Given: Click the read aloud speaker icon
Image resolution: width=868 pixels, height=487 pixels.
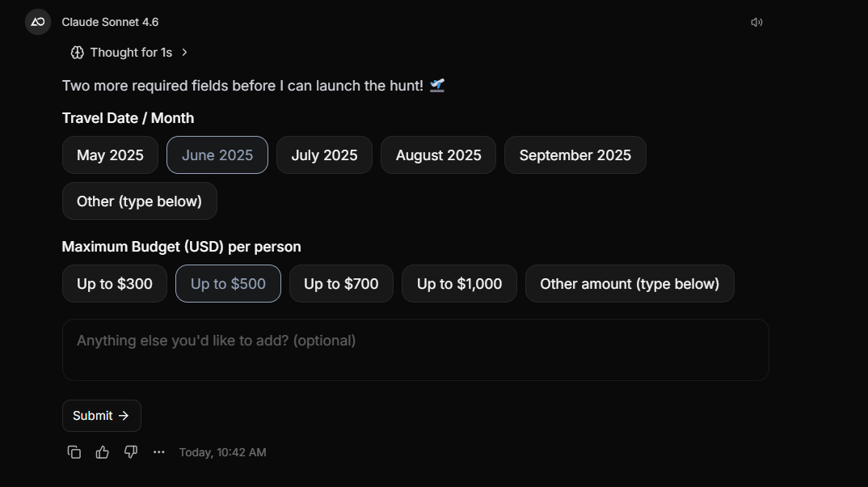Looking at the screenshot, I should (756, 23).
